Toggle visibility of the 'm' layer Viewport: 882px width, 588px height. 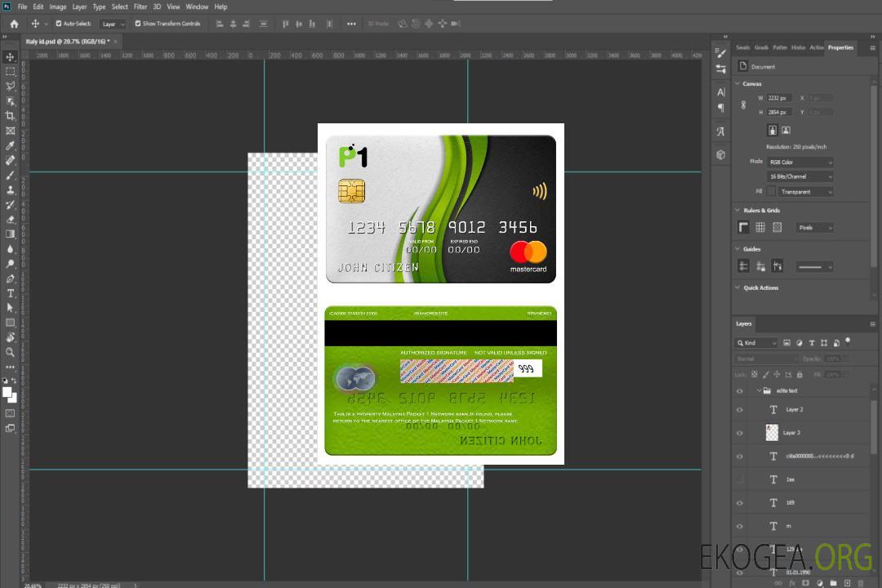[x=740, y=526]
